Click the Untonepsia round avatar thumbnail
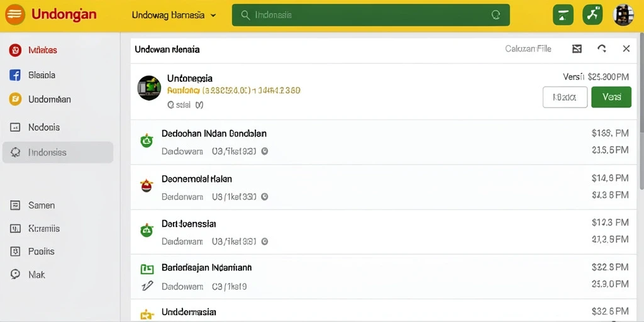Viewport: 644px width, 322px height. pyautogui.click(x=149, y=88)
